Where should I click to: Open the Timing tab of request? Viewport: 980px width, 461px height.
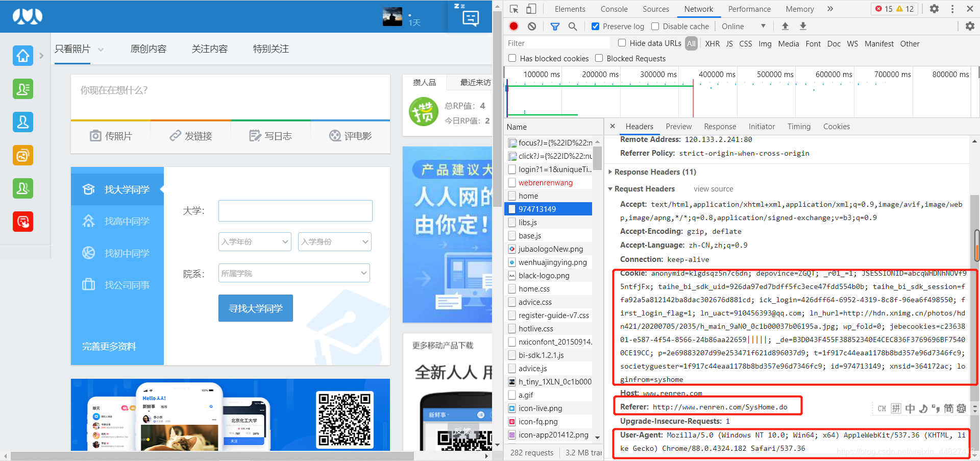tap(799, 126)
